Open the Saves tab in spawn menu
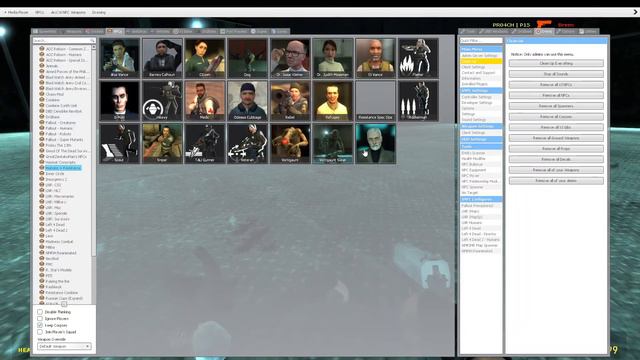This screenshot has height=360, width=640. coord(280,31)
